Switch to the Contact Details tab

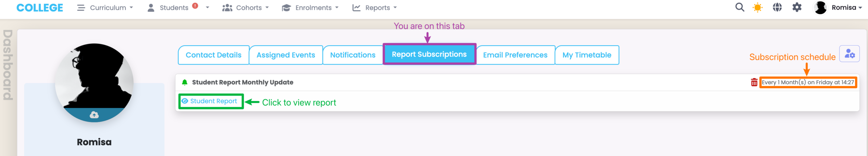point(214,55)
